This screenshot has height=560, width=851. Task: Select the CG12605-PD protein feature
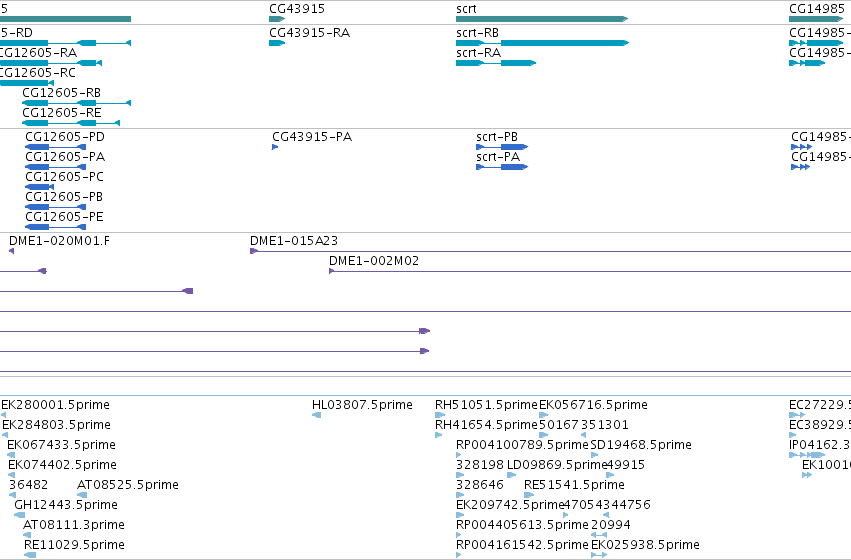coord(55,147)
